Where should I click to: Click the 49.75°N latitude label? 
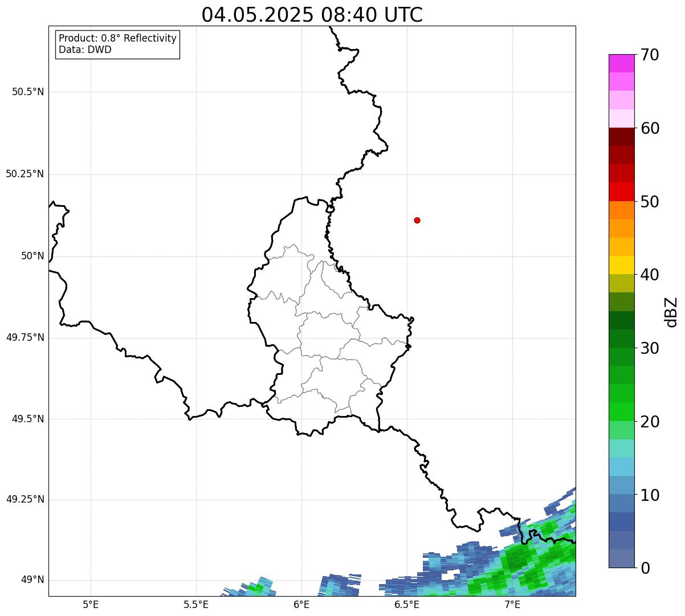(25, 337)
